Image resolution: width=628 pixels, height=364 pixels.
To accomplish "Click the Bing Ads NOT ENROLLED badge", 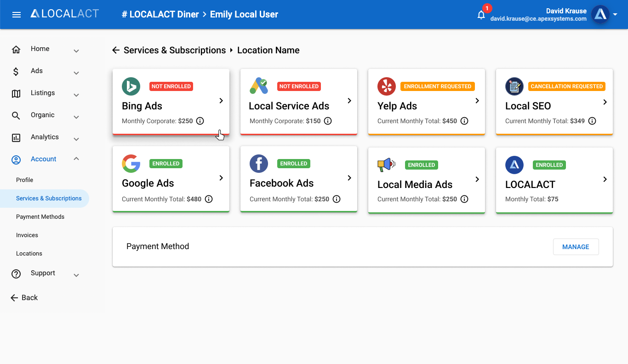I will [x=171, y=86].
